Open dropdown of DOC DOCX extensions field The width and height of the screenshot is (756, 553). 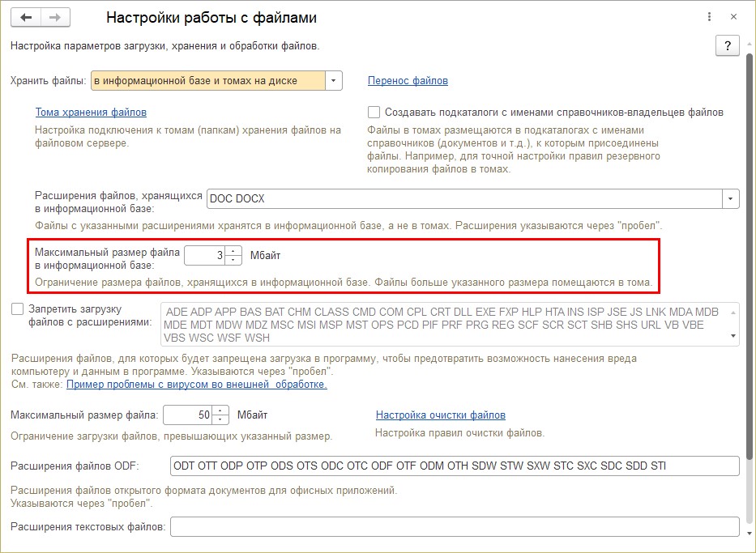[731, 198]
